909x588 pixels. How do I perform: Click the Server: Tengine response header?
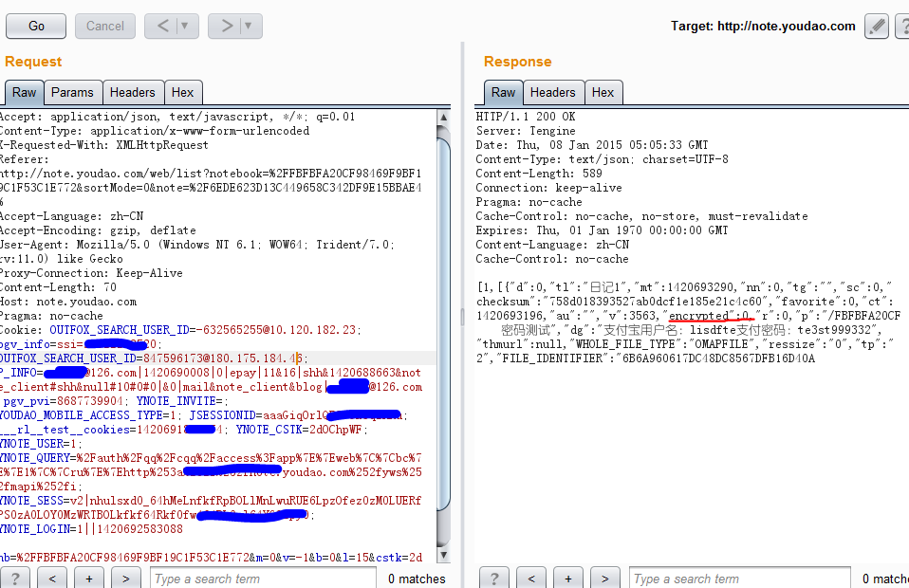coord(526,131)
